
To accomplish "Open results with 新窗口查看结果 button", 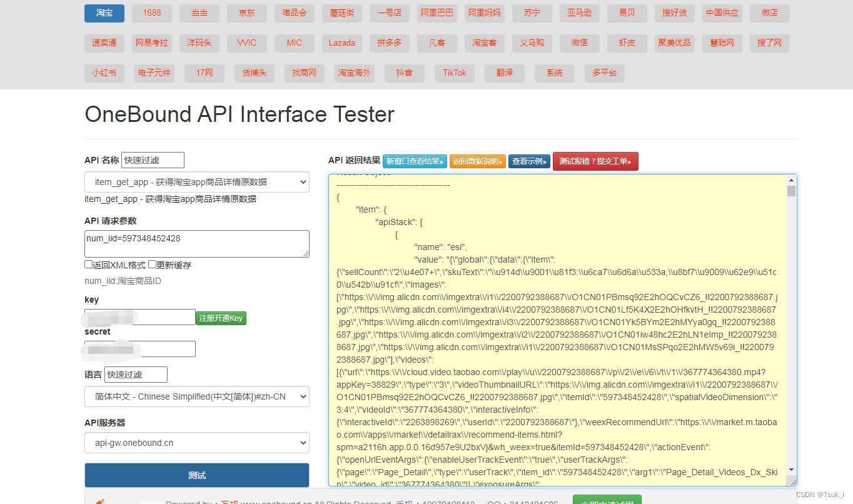I will pyautogui.click(x=415, y=161).
